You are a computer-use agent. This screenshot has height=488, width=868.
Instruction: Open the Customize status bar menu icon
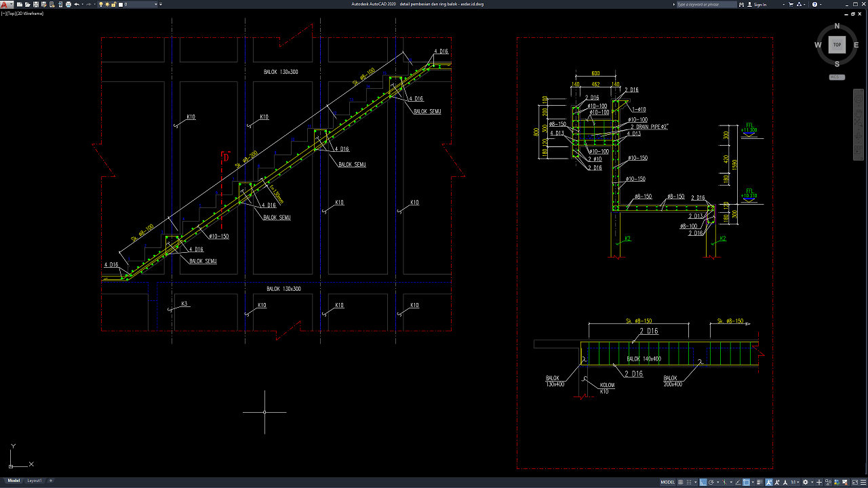862,483
